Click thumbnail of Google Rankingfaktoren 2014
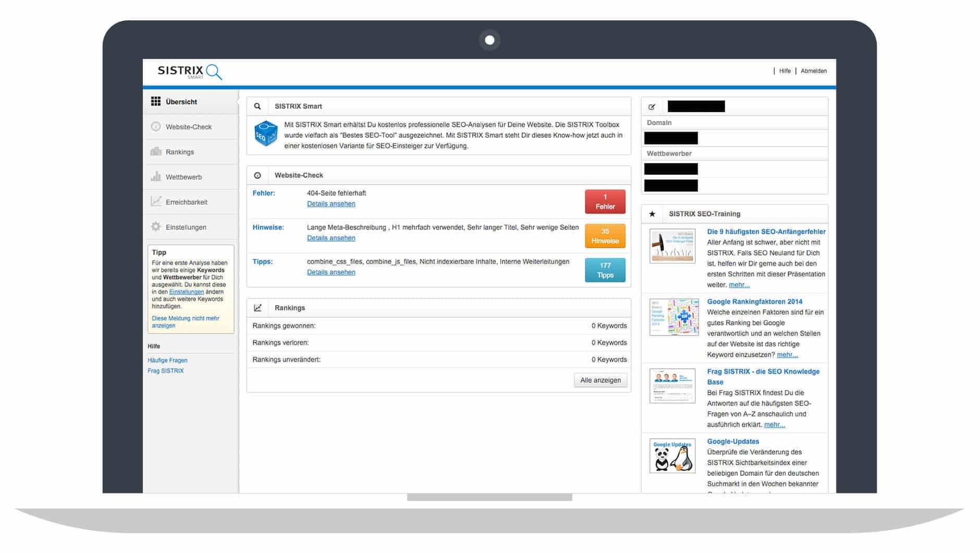 pyautogui.click(x=674, y=317)
